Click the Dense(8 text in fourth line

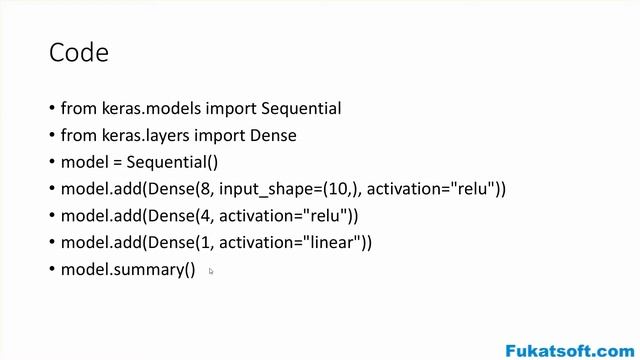[x=181, y=189]
